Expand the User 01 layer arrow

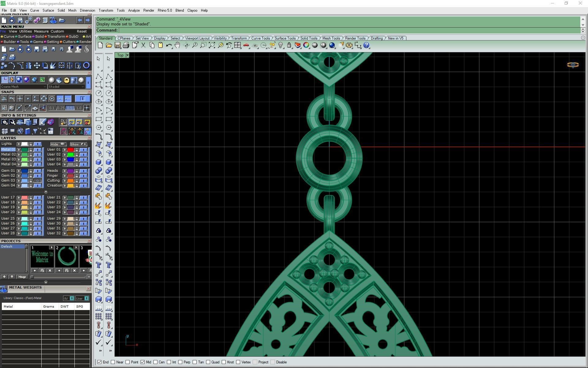pyautogui.click(x=65, y=150)
